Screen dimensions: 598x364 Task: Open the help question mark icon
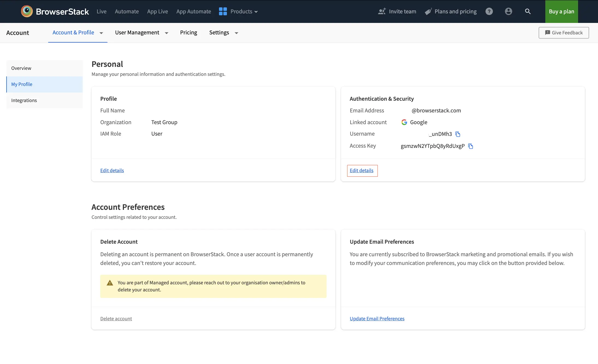tap(489, 11)
